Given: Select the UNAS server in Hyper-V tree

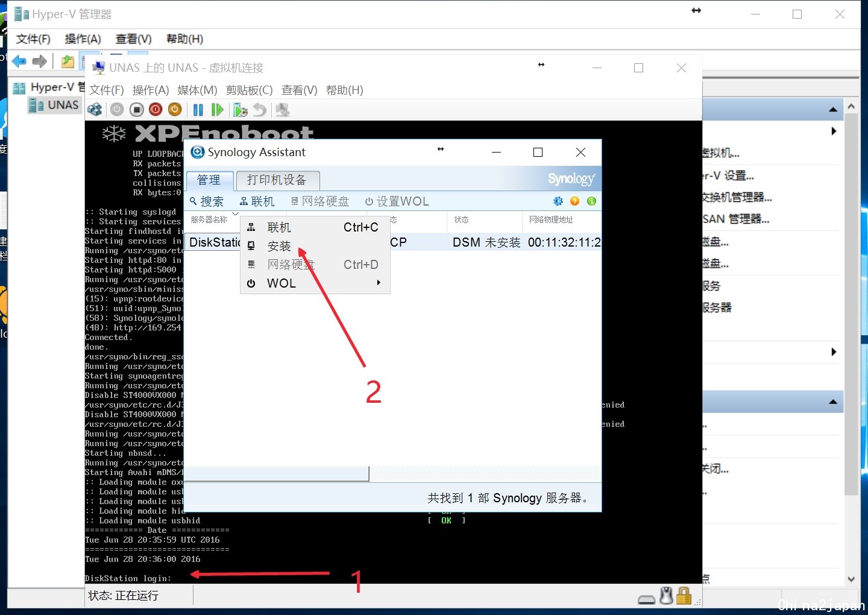Looking at the screenshot, I should (54, 105).
